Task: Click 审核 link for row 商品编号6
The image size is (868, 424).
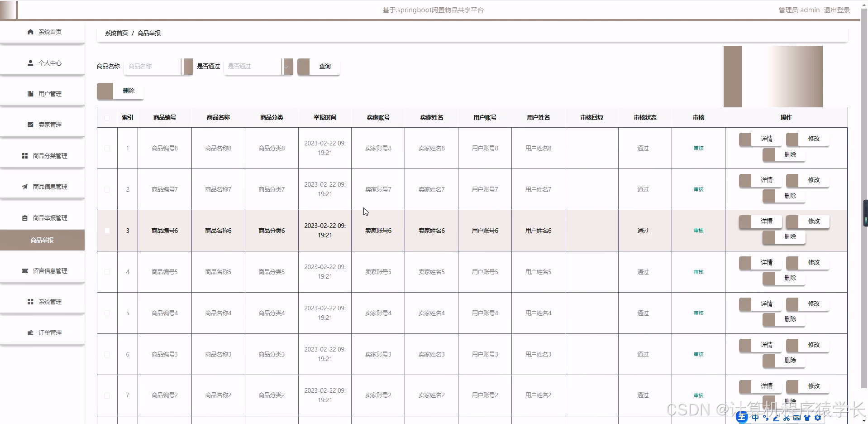Action: [698, 231]
